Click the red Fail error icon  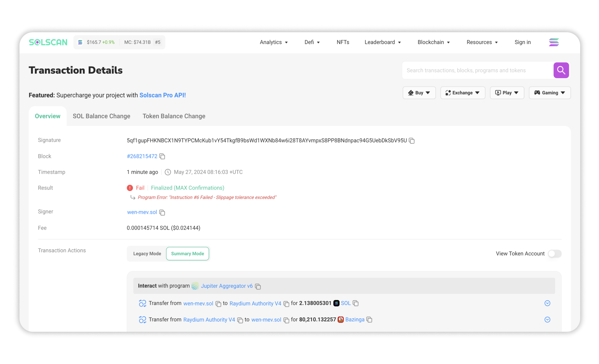[x=130, y=188]
